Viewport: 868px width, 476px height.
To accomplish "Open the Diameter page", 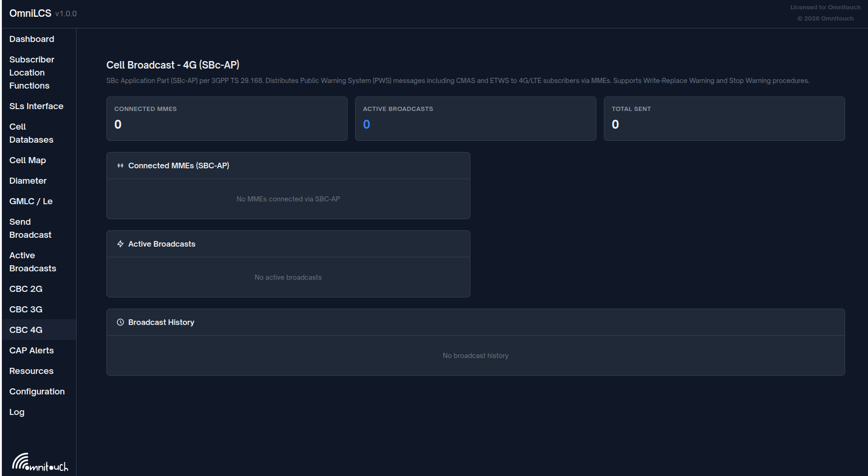I will pyautogui.click(x=28, y=181).
